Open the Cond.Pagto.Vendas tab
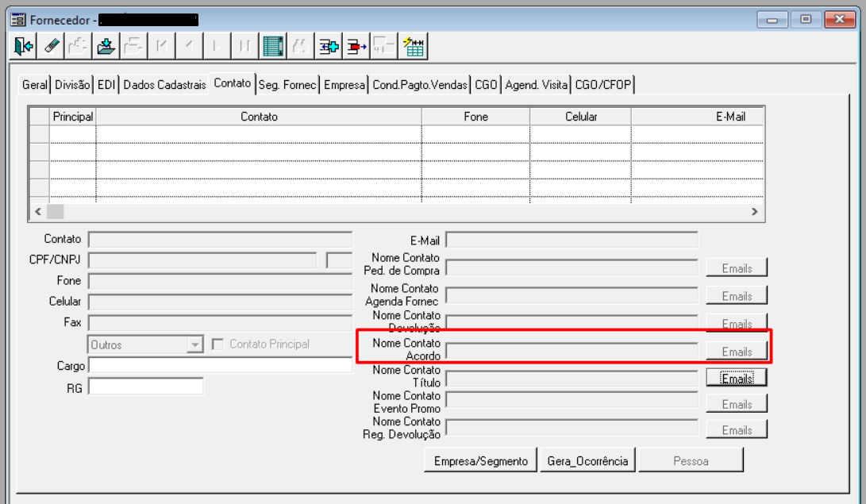 pyautogui.click(x=420, y=84)
